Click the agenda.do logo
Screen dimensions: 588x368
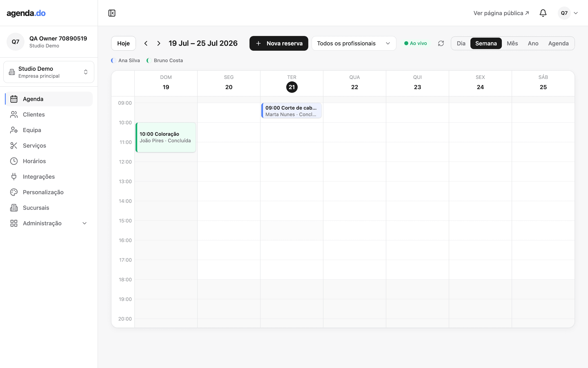(x=26, y=13)
